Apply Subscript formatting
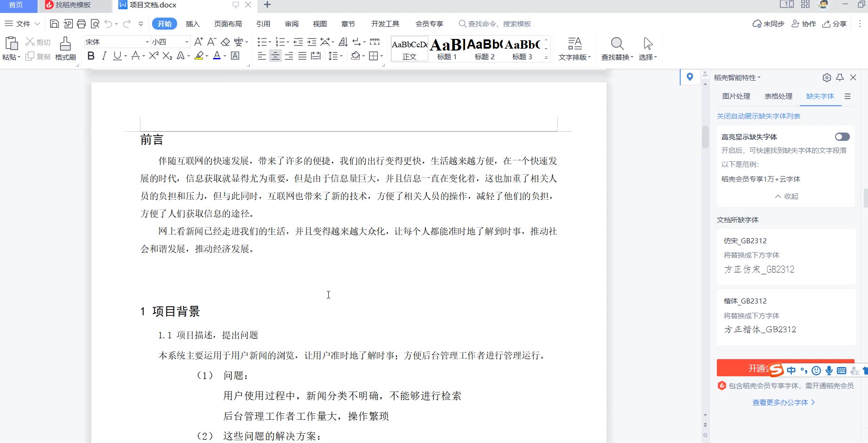This screenshot has width=868, height=443. click(x=167, y=56)
